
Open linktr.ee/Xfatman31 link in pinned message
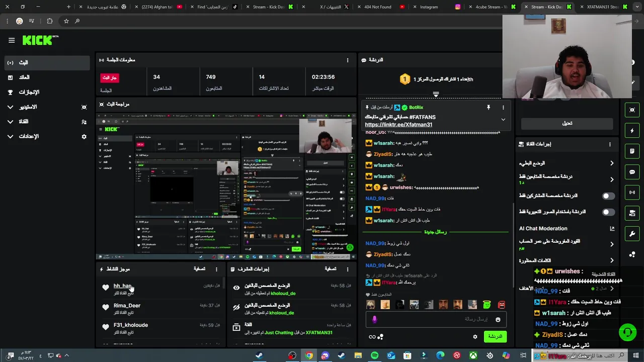[398, 125]
